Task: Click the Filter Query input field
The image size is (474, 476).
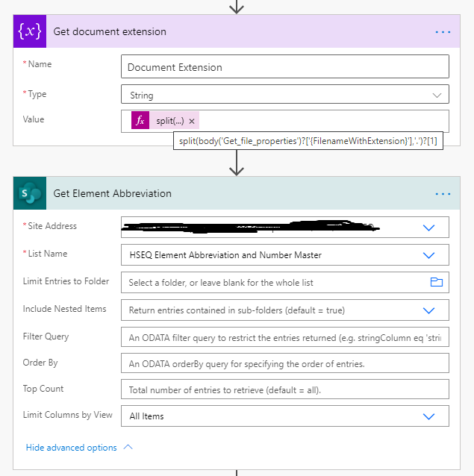Action: coord(285,337)
